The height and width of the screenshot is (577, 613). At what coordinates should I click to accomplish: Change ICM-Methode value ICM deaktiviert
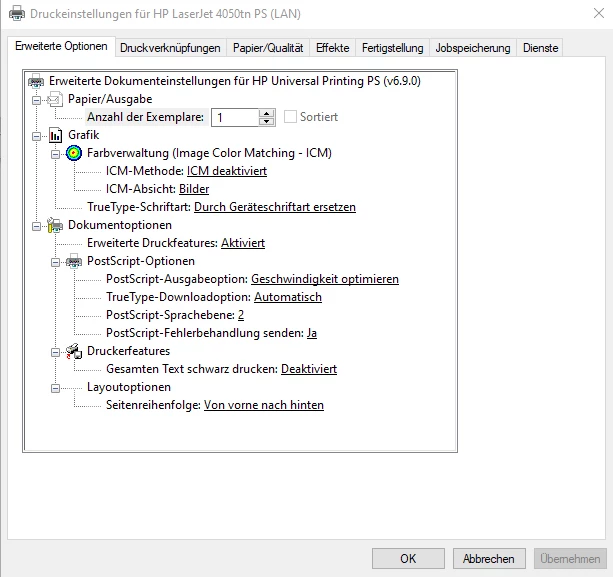(x=227, y=171)
